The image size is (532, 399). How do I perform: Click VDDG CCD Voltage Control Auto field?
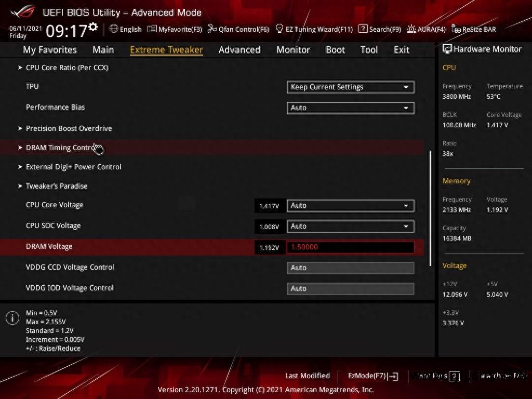[x=351, y=268]
